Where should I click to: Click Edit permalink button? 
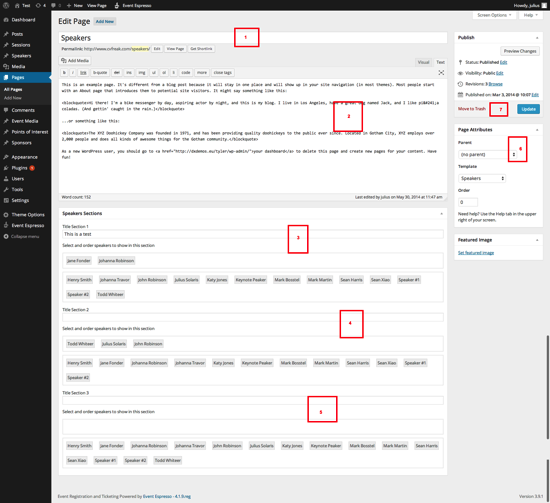(157, 49)
